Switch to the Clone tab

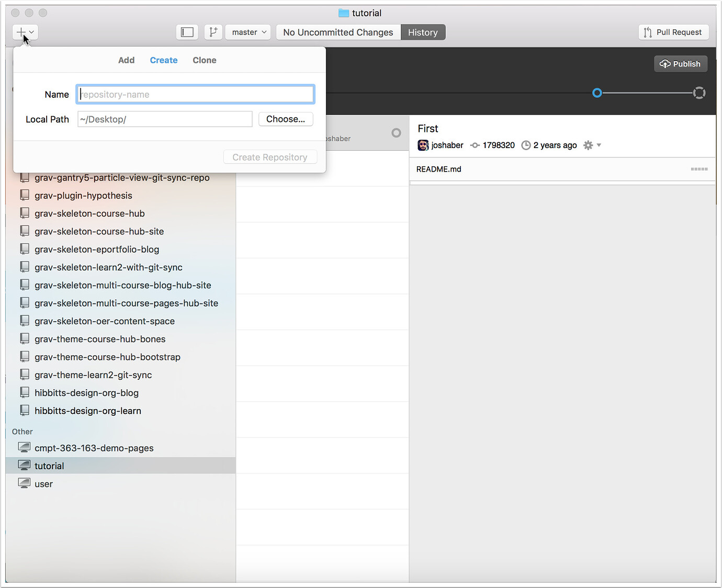[x=204, y=60]
